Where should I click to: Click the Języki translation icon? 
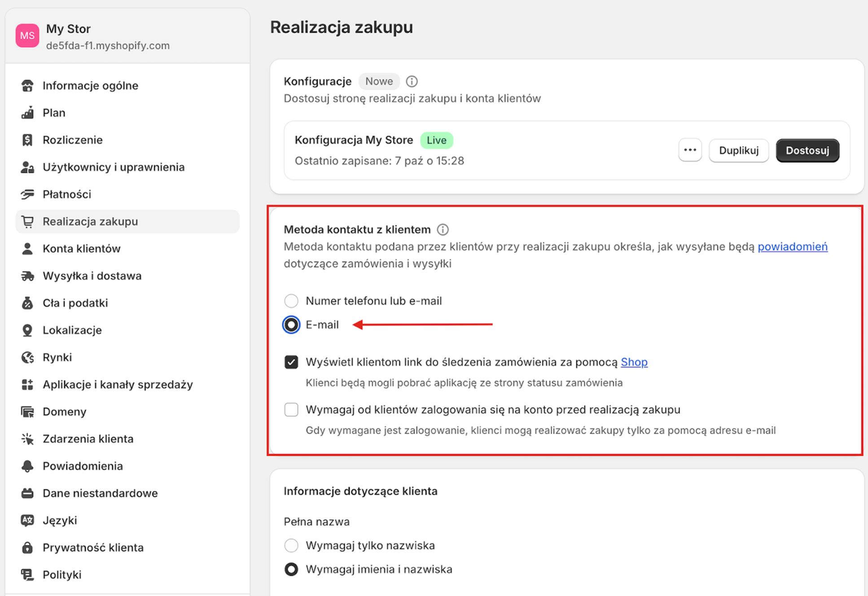click(27, 520)
